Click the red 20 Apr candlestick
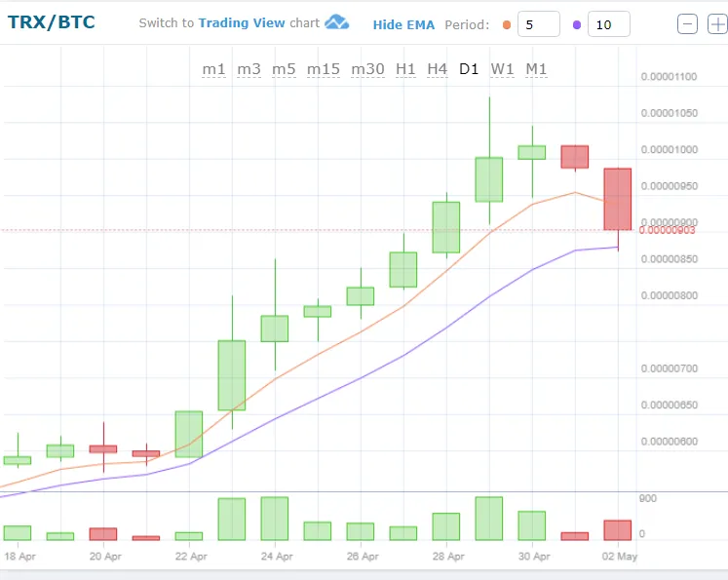728x580 pixels. (103, 449)
